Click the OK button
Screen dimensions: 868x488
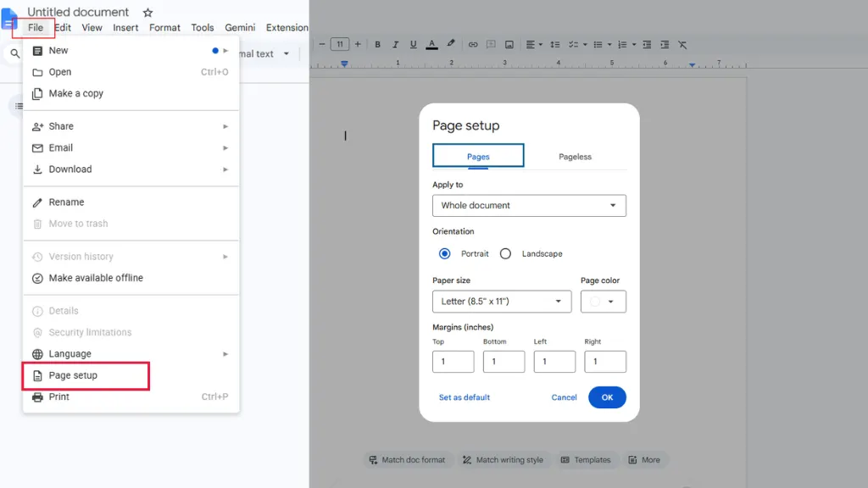[607, 397]
